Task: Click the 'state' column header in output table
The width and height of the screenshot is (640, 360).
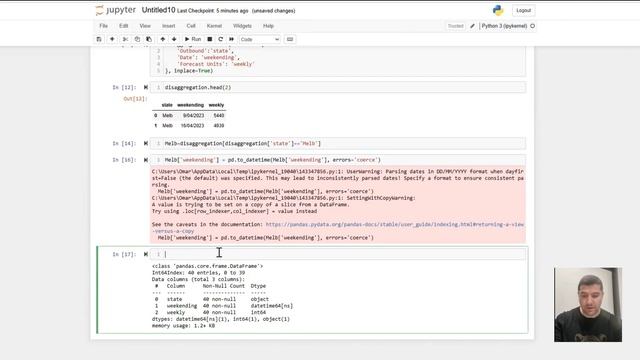Action: (167, 105)
